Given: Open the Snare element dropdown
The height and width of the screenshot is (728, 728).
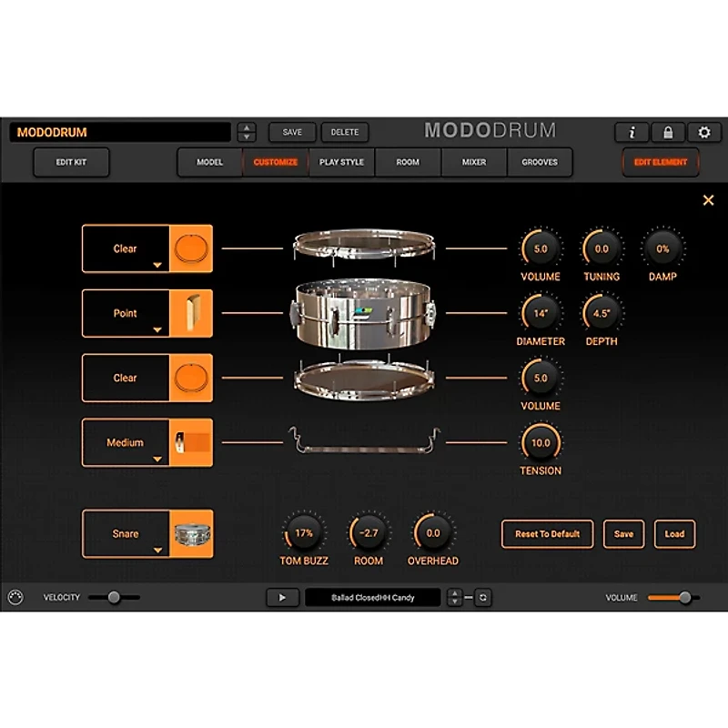Looking at the screenshot, I should click(x=126, y=534).
